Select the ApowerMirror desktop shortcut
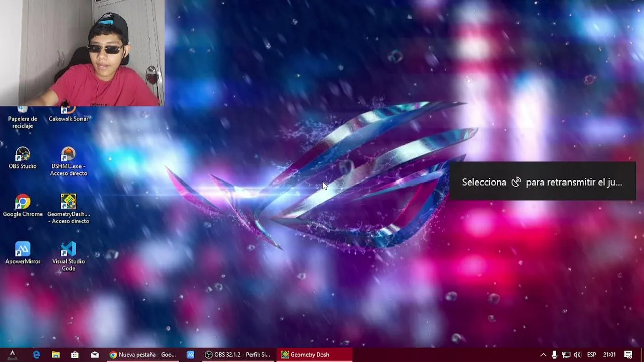 point(23,253)
